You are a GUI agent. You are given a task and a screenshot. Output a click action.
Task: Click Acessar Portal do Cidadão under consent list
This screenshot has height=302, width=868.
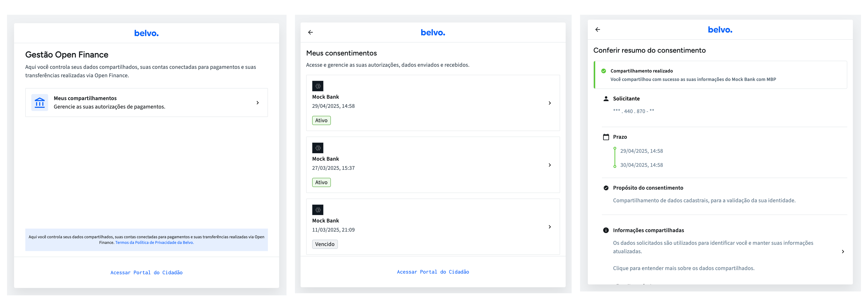[433, 272]
